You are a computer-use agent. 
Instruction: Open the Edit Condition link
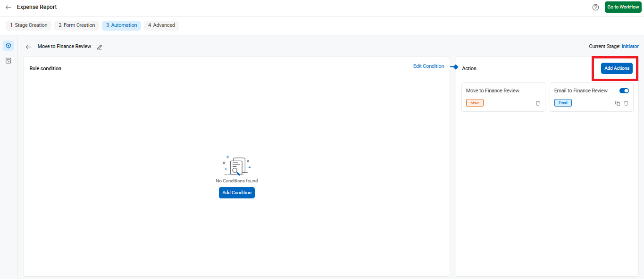pyautogui.click(x=428, y=66)
